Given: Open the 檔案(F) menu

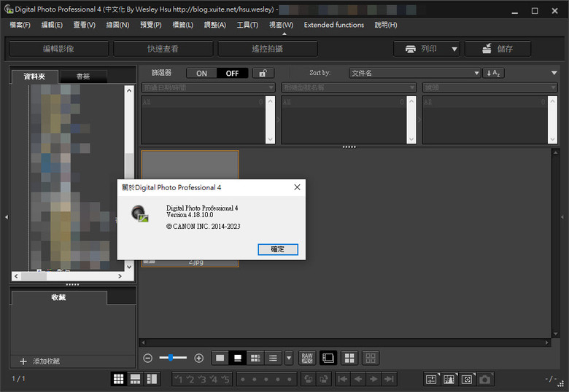Looking at the screenshot, I should pyautogui.click(x=20, y=25).
